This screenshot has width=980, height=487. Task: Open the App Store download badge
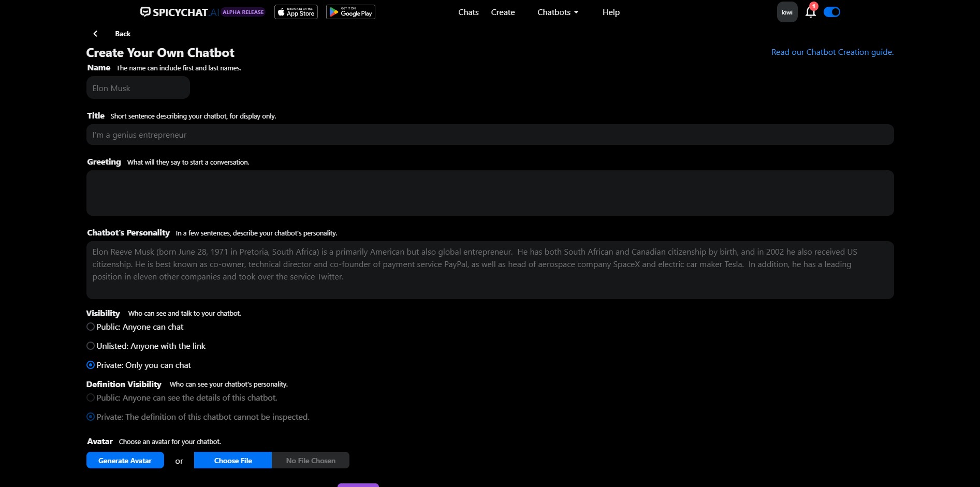coord(296,12)
